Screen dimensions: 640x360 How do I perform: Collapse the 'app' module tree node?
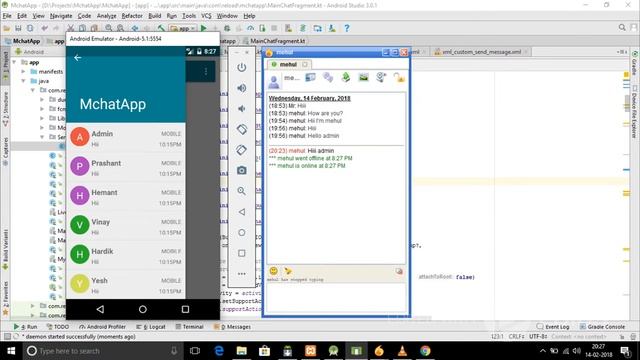(15, 62)
